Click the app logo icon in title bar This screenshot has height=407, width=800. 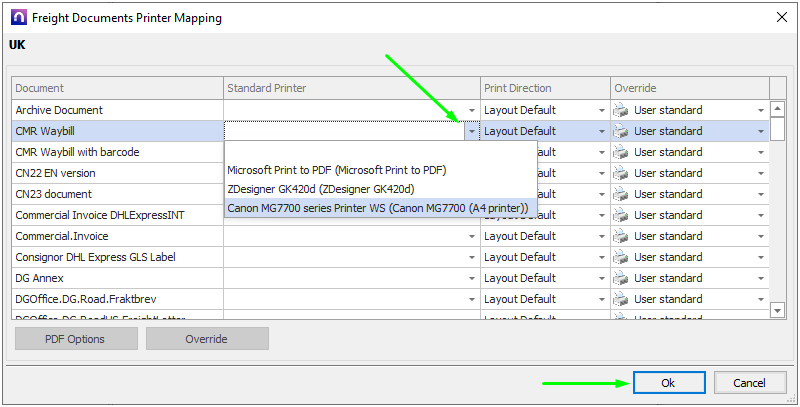(16, 17)
